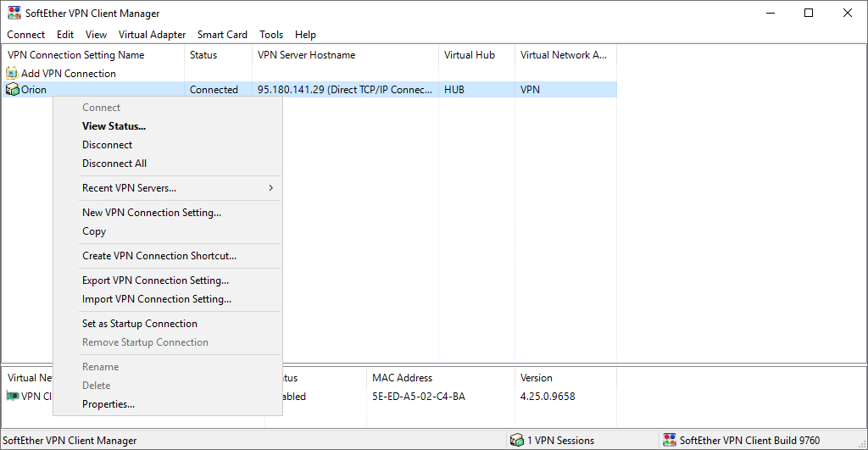Click the 95.180.141.29 hostname cell

point(345,90)
